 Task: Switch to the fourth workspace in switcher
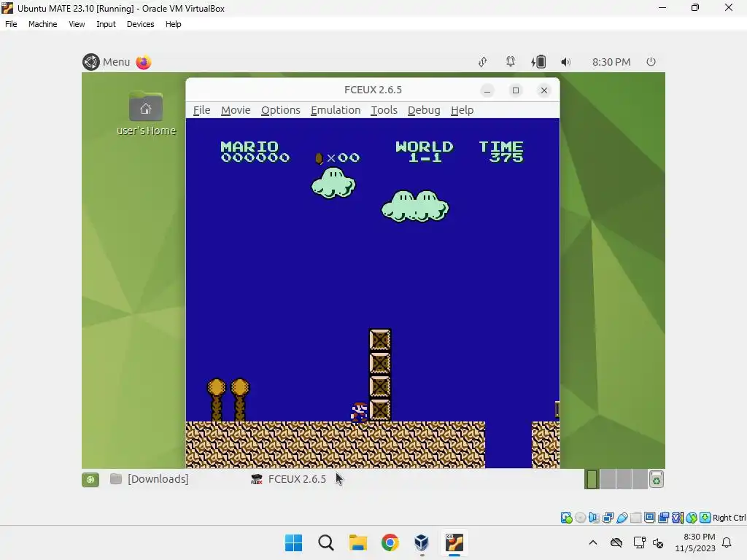(639, 479)
